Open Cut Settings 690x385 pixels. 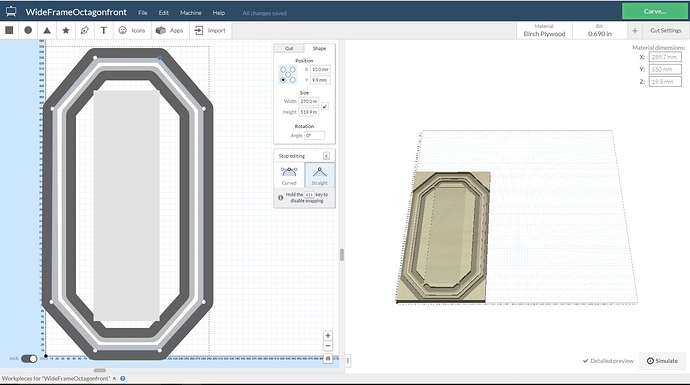click(665, 31)
